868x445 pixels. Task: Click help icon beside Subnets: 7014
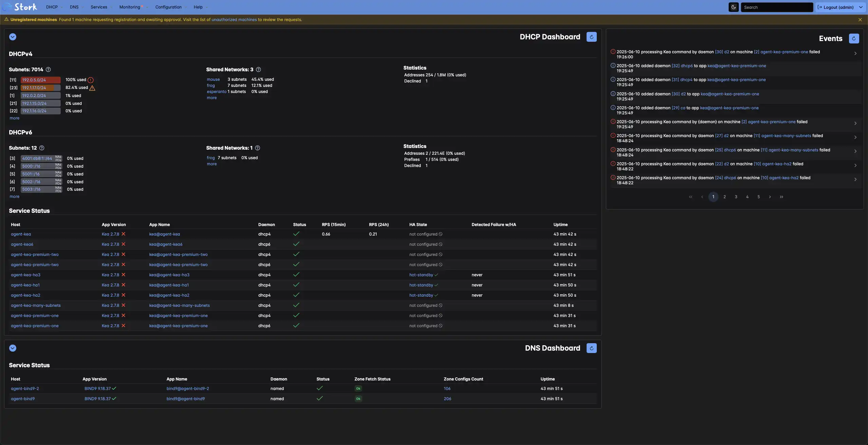[x=48, y=70]
